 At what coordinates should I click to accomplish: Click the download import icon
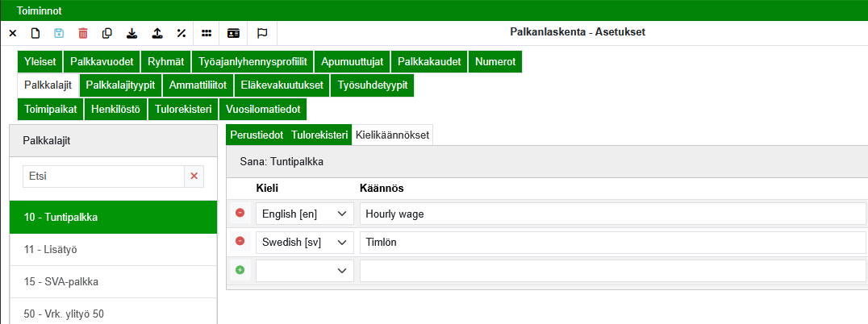(x=132, y=33)
